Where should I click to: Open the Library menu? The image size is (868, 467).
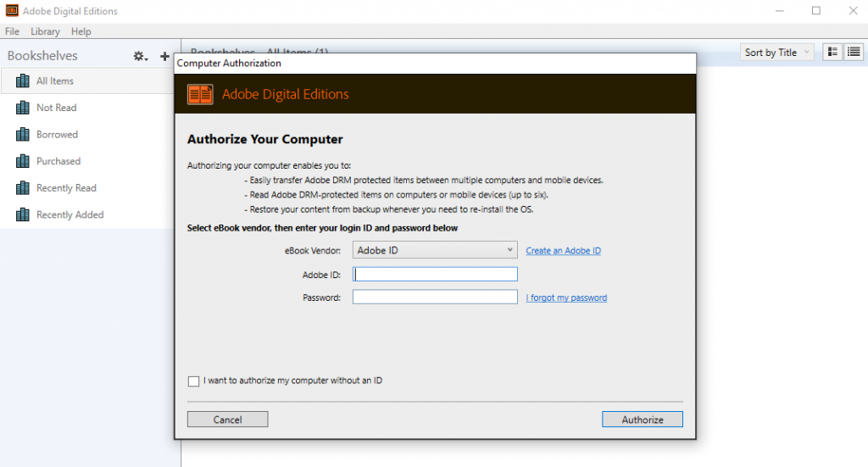(x=46, y=31)
